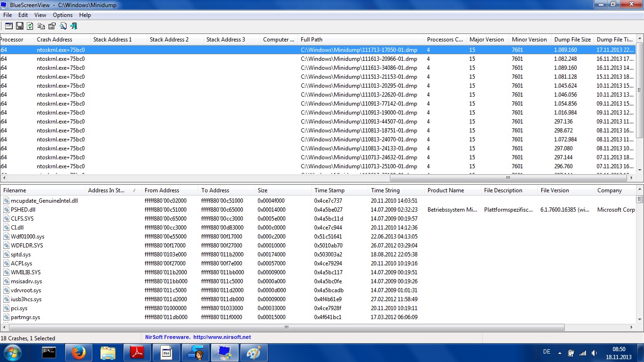The width and height of the screenshot is (644, 362).
Task: Sort by Minor Version column header
Action: tap(530, 40)
